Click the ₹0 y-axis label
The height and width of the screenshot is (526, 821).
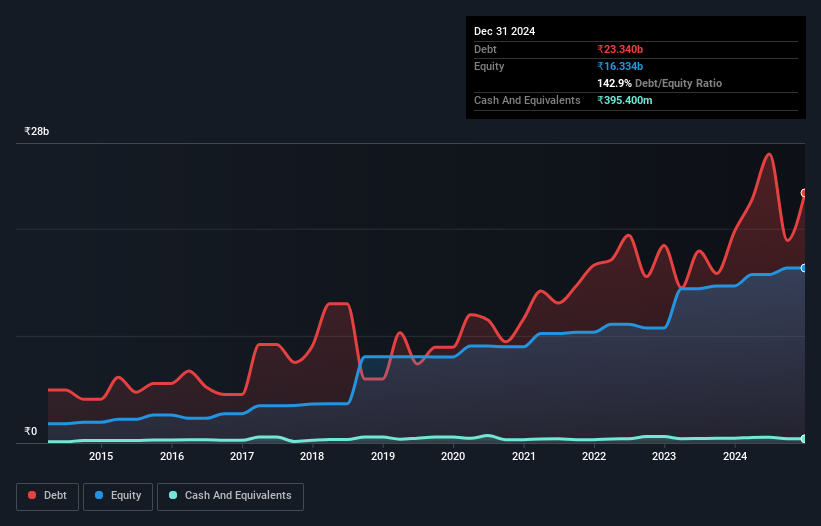[31, 431]
